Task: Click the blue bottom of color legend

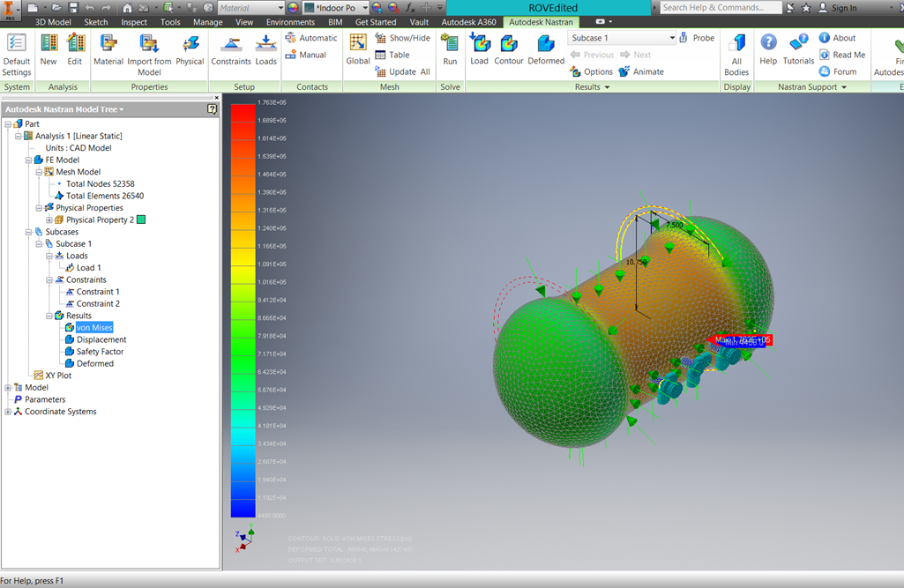Action: [243, 507]
